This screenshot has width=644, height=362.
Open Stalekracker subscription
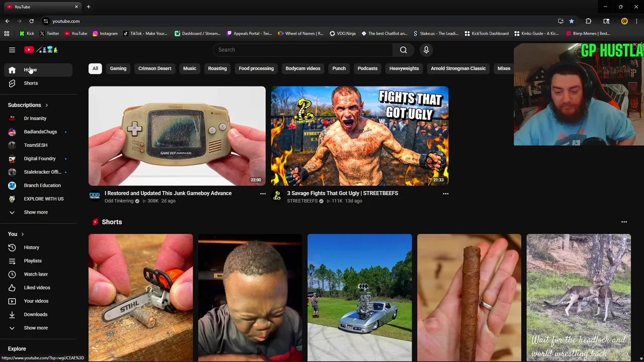[38, 172]
